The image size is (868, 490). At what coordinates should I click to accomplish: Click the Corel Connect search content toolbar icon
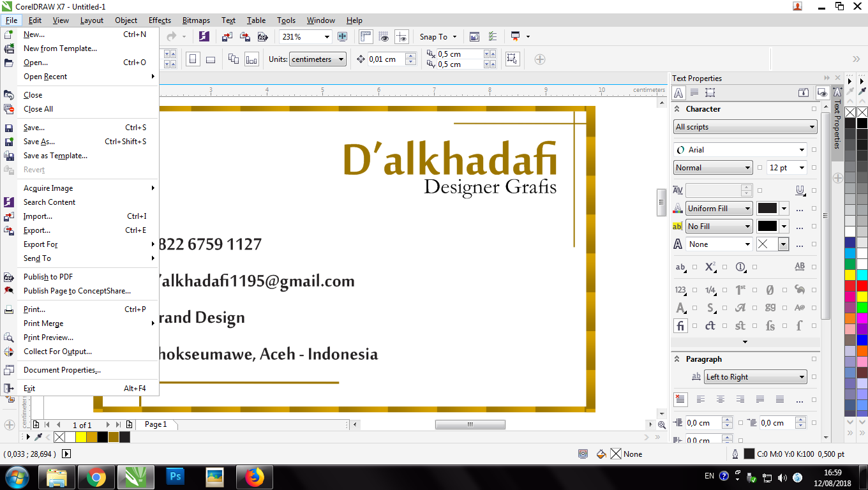(204, 37)
